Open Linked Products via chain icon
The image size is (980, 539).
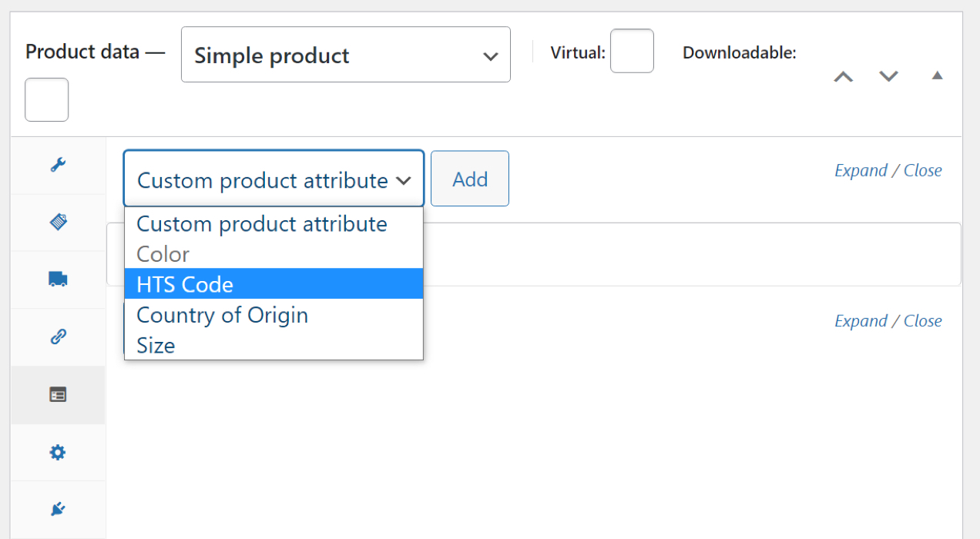point(58,336)
